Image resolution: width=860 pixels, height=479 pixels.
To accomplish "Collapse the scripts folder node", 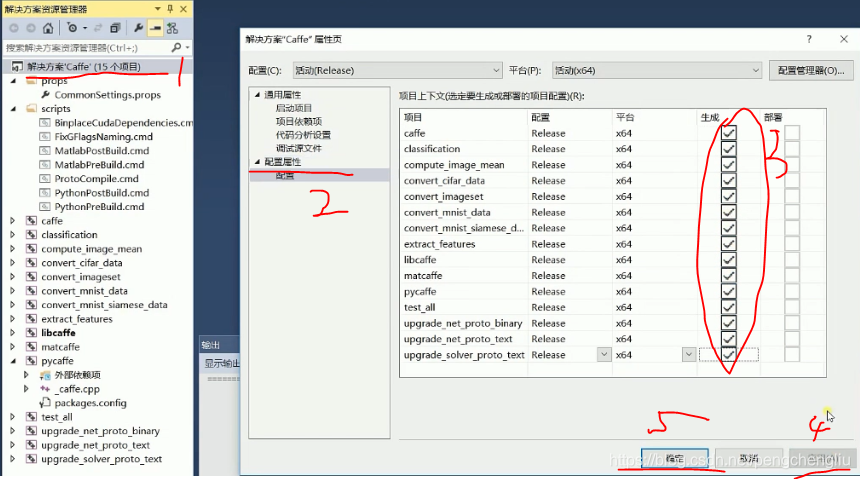I will (x=13, y=109).
